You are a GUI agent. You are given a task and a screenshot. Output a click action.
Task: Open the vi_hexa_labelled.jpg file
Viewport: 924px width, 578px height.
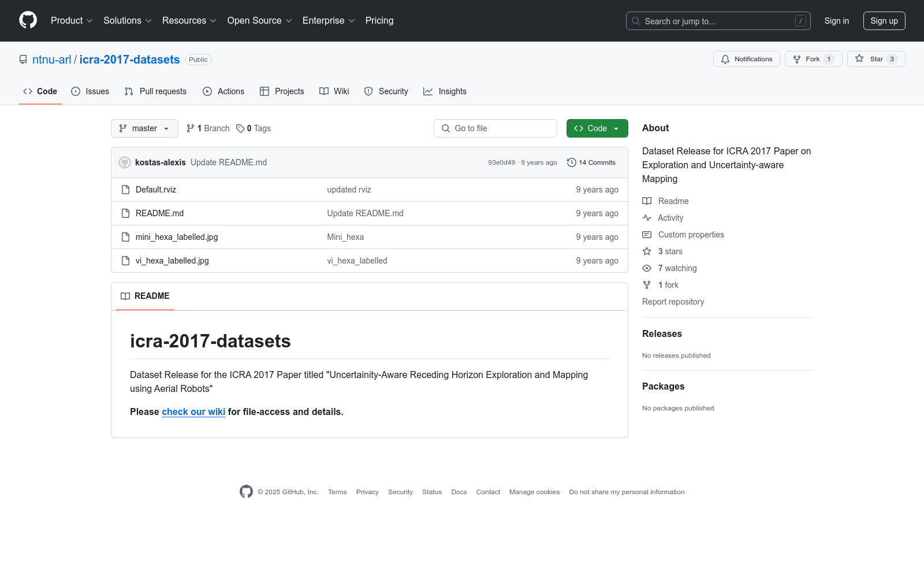(x=172, y=261)
